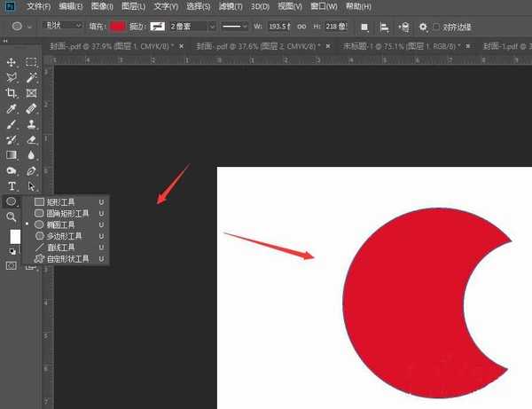Viewport: 532px width, 409px height.
Task: Enable the 对齐边缘 checkbox
Action: [x=435, y=27]
